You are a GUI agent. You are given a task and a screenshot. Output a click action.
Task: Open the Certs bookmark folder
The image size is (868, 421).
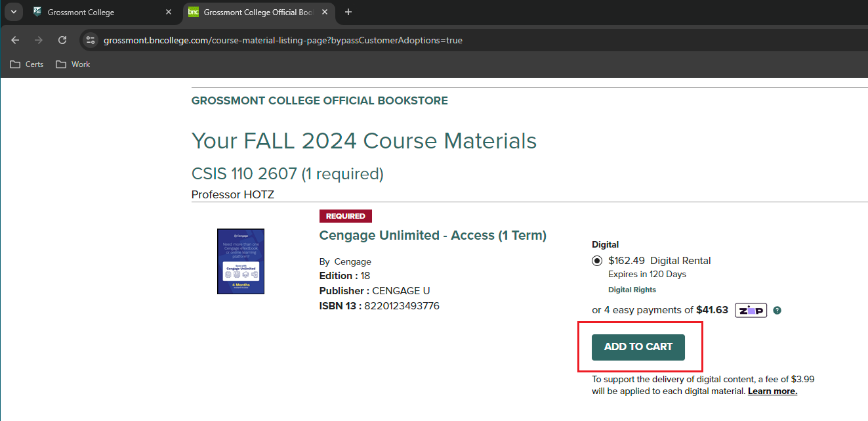[27, 64]
